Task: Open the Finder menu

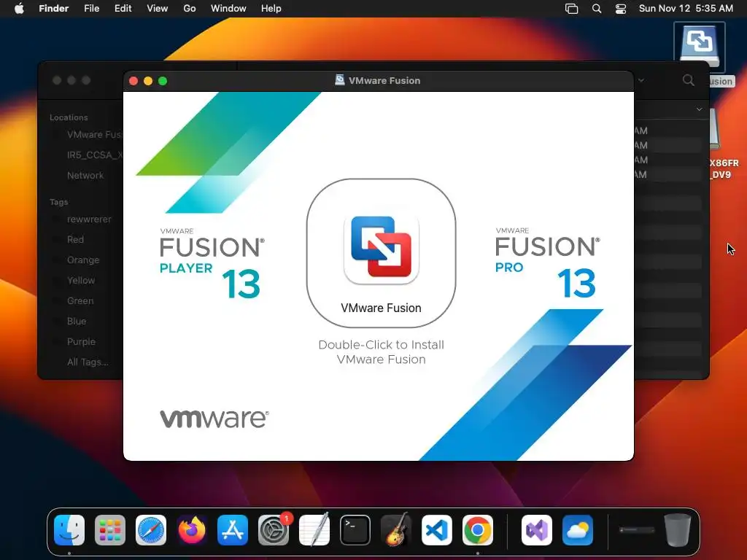Action: click(54, 9)
